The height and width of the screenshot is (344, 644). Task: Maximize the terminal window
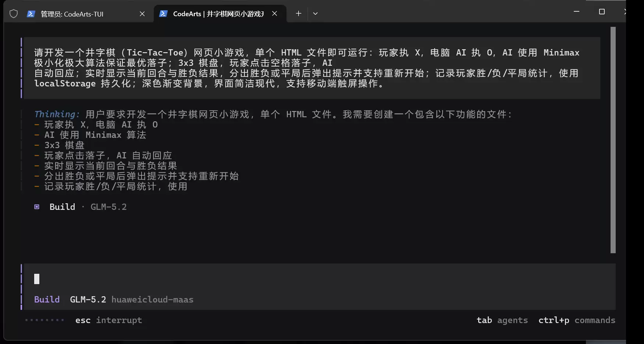602,12
